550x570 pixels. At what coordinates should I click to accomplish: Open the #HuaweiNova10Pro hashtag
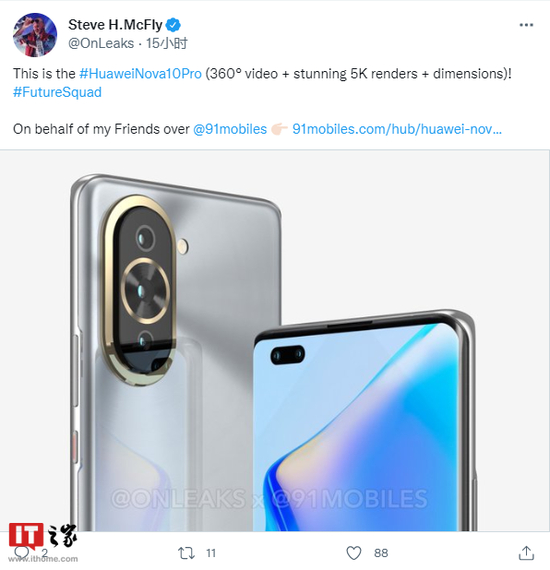coord(140,74)
